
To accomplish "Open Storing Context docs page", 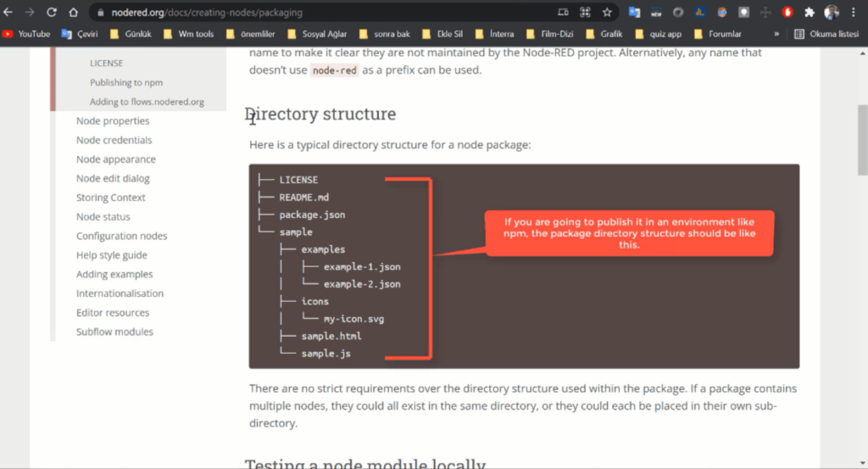I will pos(111,197).
